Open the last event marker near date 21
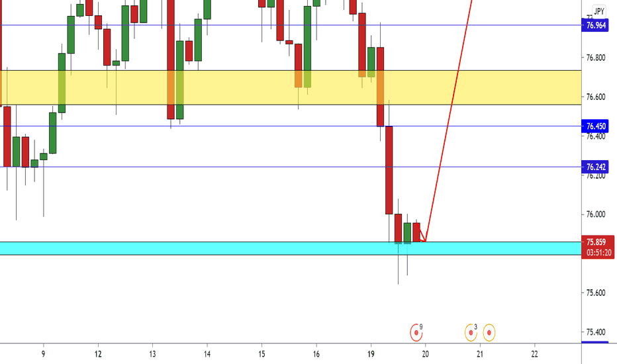This screenshot has height=364, width=617. (489, 333)
